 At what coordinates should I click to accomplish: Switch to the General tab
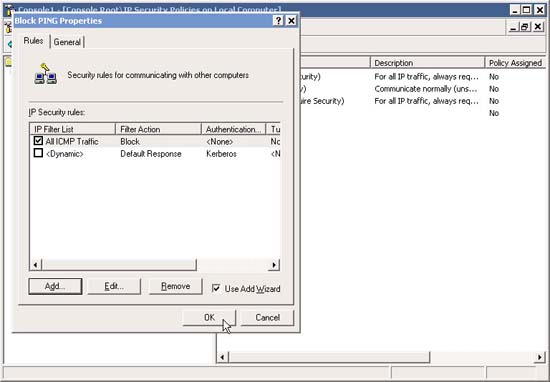click(67, 42)
